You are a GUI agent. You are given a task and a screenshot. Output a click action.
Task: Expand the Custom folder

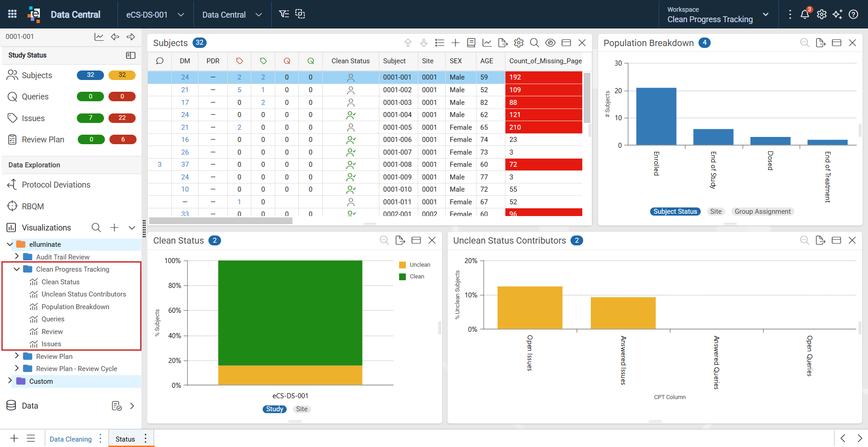[x=10, y=381]
